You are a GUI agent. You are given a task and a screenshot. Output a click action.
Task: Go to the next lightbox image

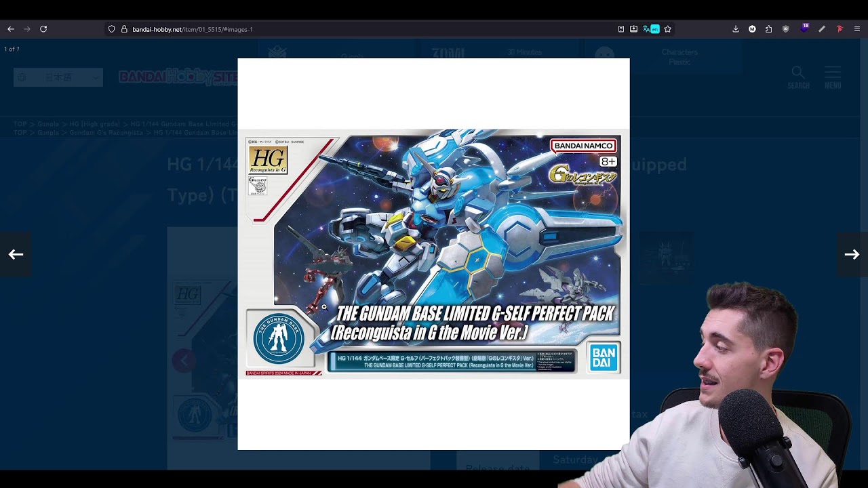click(852, 254)
